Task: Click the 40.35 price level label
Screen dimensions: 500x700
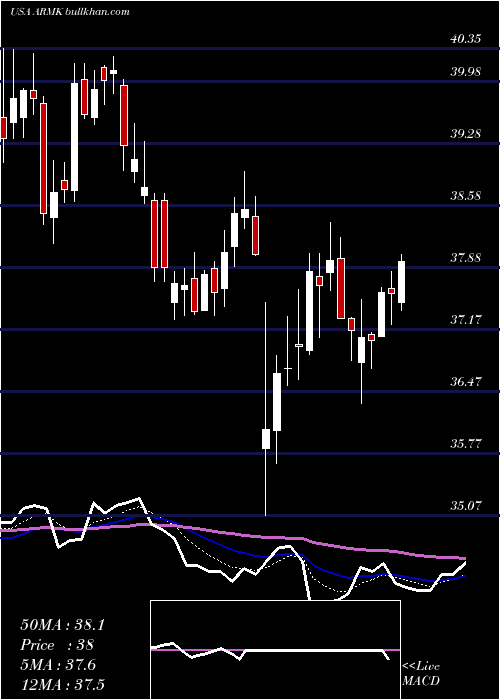Action: click(x=466, y=39)
